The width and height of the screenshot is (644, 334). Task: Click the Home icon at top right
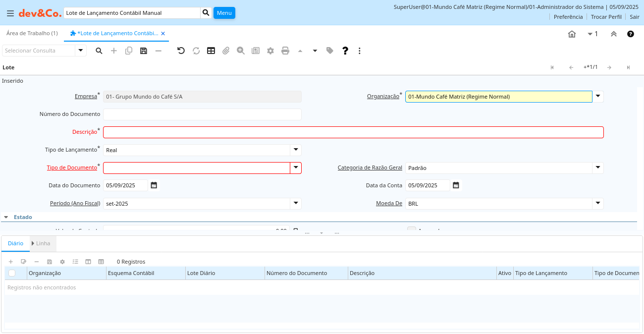coord(572,34)
